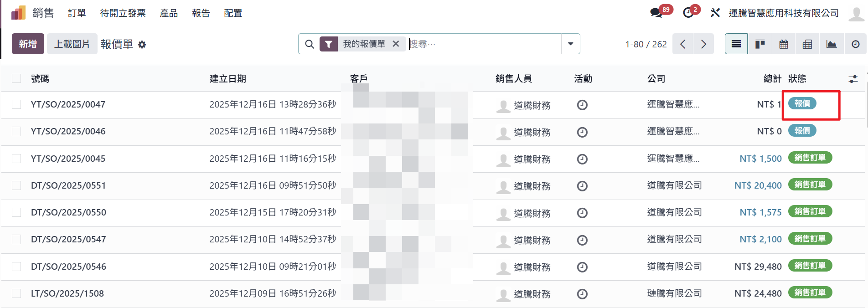
Task: Open the discuss messages icon
Action: coord(656,13)
